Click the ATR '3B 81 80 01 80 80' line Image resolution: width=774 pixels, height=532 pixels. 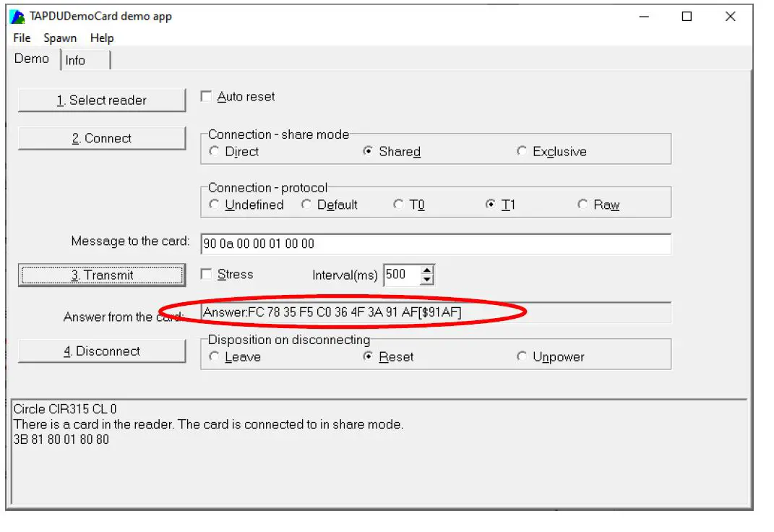pos(61,439)
